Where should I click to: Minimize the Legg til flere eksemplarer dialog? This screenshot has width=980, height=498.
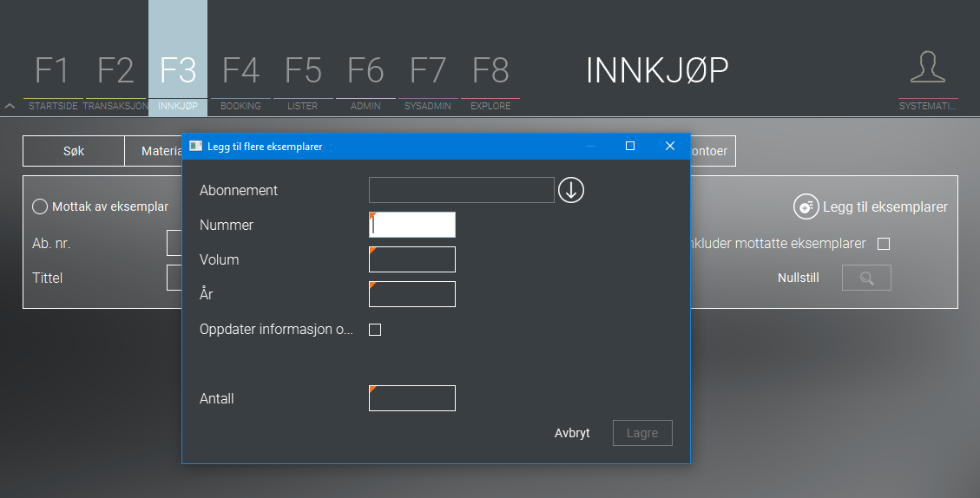coord(590,146)
